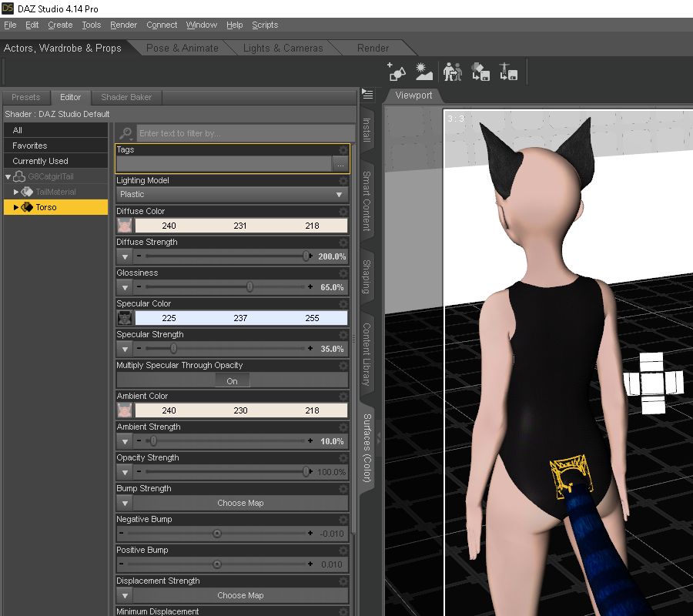Click the Transfer Utility two-figures icon

click(x=452, y=72)
